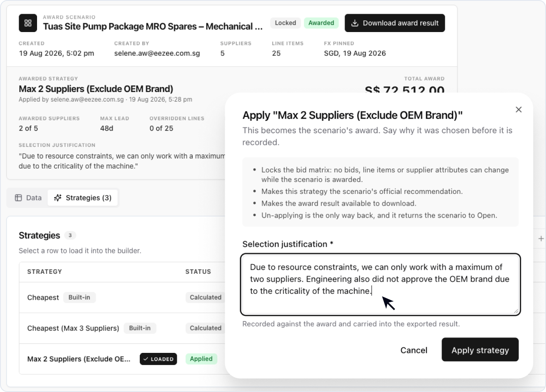The width and height of the screenshot is (546, 392).
Task: Click Calculated status for Cheapest (Max 3 Suppliers)
Action: [206, 328]
